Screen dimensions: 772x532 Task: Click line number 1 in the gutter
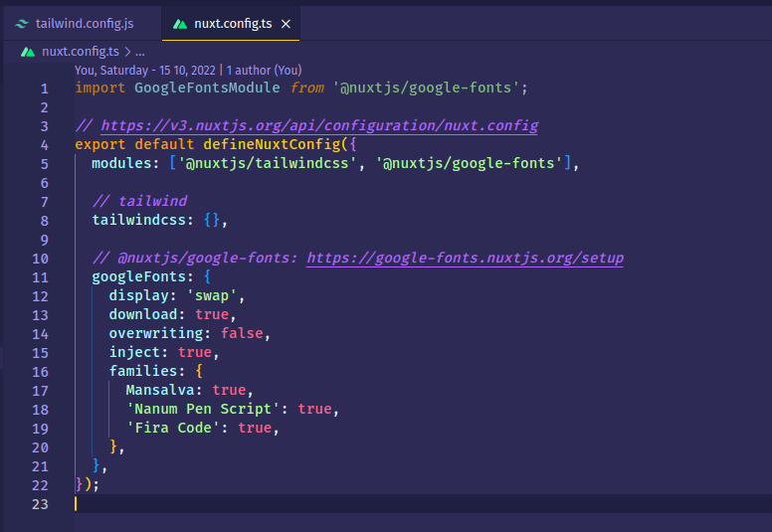[45, 89]
